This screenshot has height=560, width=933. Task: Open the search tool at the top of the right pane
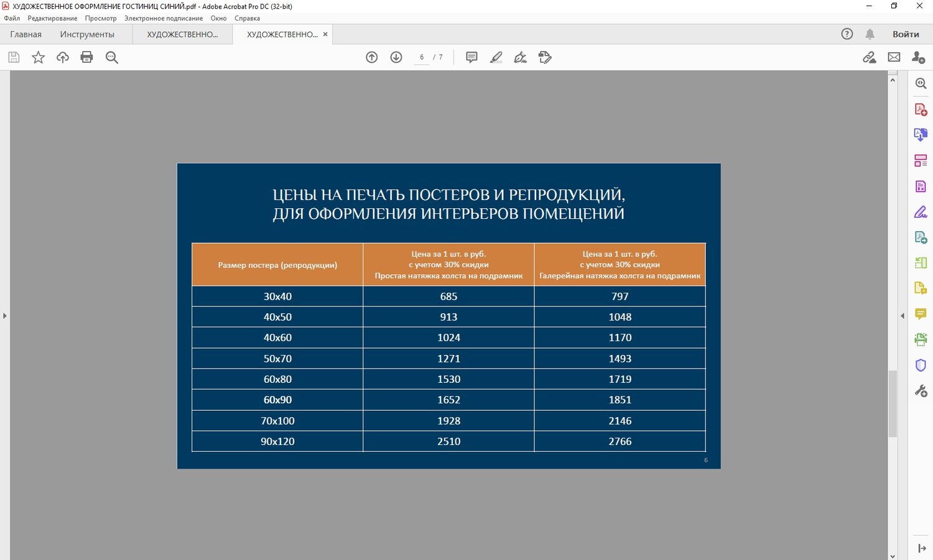(x=921, y=83)
